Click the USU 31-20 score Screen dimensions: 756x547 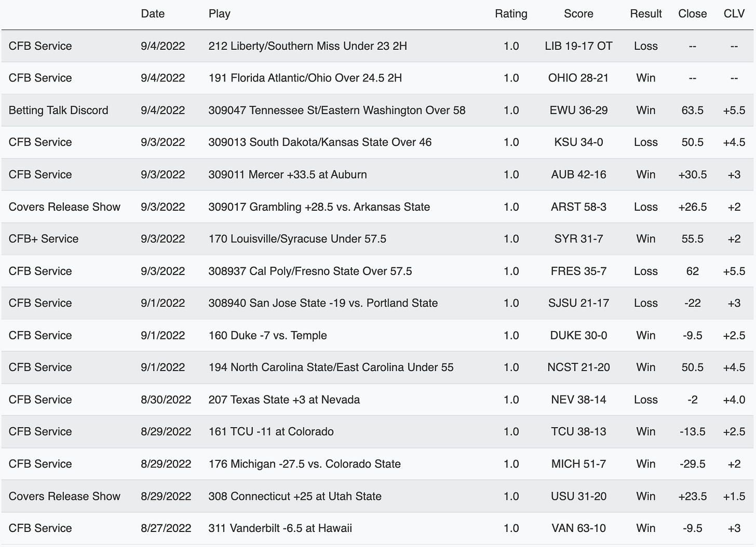[x=578, y=497]
